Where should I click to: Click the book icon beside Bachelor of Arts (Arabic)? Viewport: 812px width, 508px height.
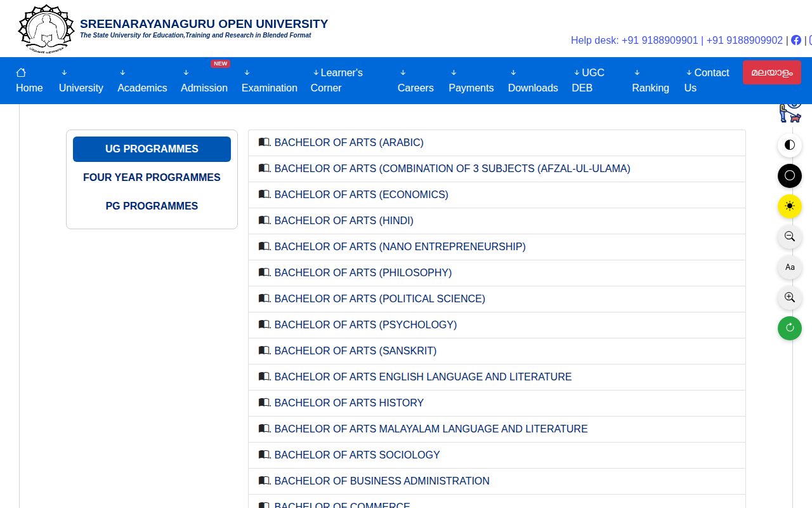click(265, 142)
